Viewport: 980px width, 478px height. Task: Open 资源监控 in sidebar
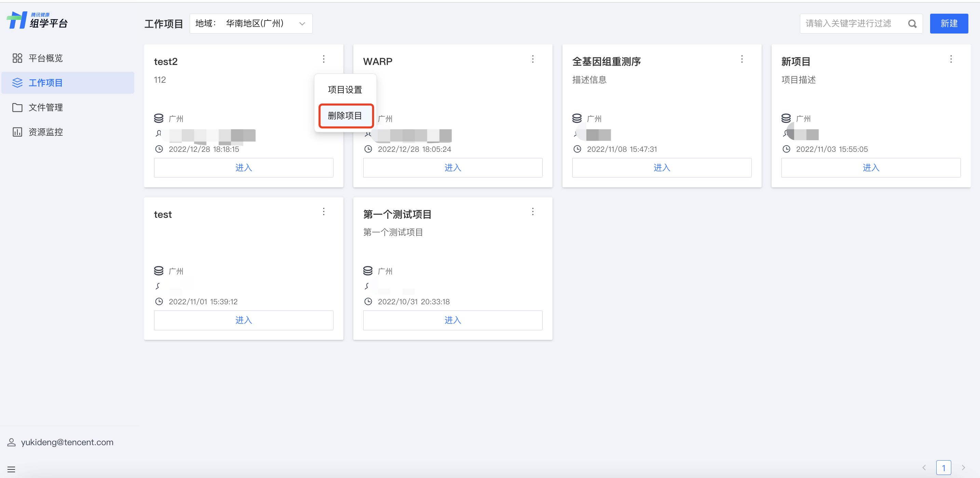pyautogui.click(x=46, y=132)
